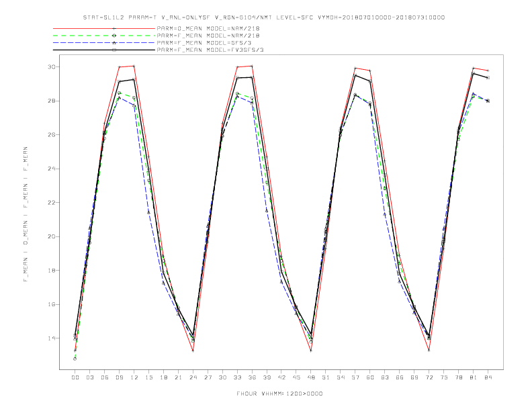The width and height of the screenshot is (532, 411).
Task: Click x-axis tick label 48
Action: tap(311, 377)
